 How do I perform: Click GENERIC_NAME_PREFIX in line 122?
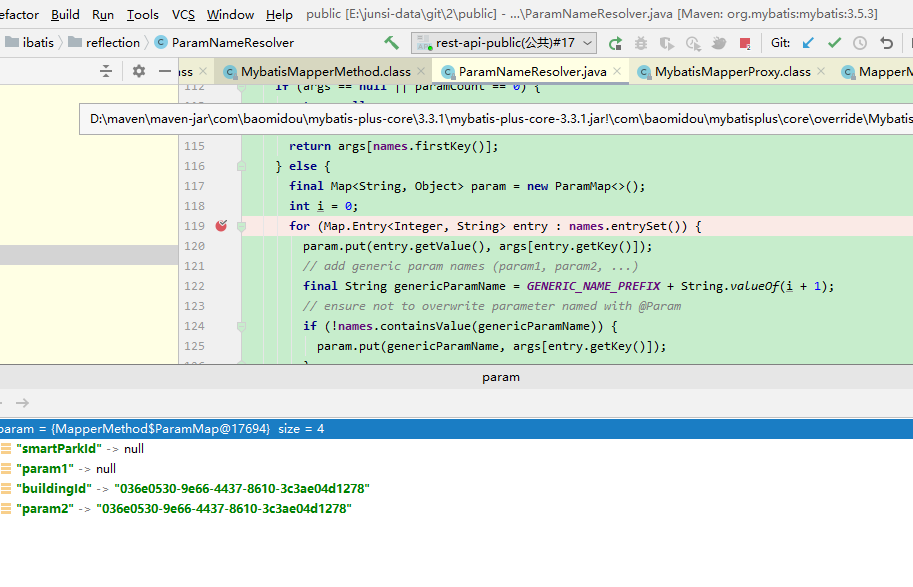(x=593, y=287)
